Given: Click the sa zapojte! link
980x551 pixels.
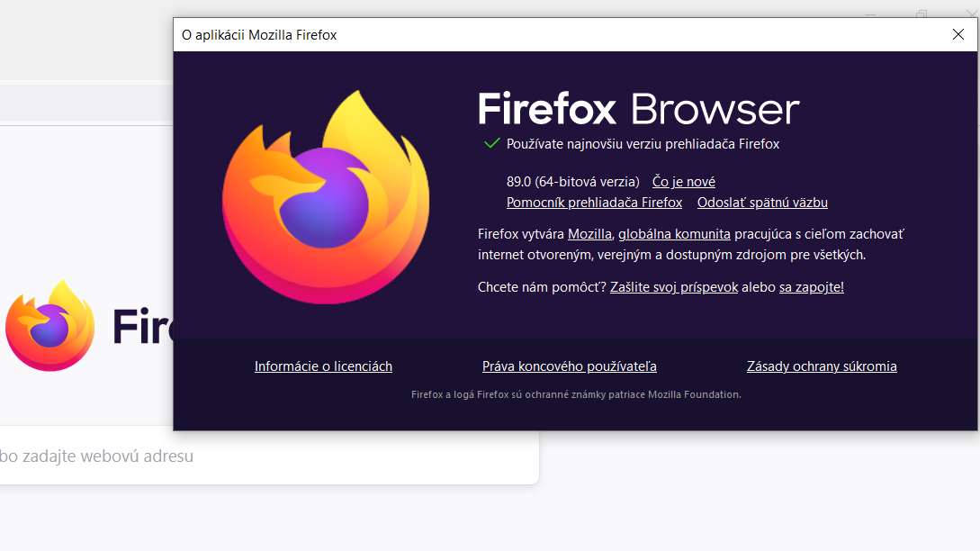Looking at the screenshot, I should pos(811,287).
